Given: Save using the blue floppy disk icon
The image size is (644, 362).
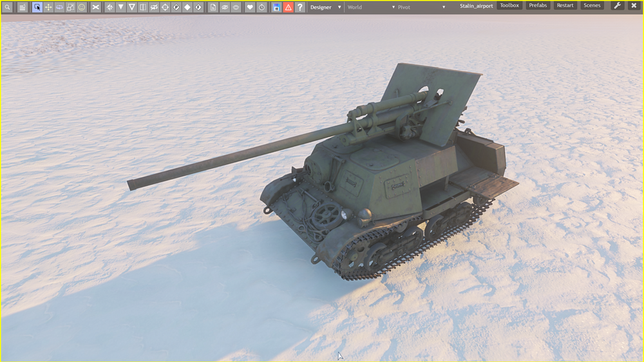Looking at the screenshot, I should click(276, 7).
